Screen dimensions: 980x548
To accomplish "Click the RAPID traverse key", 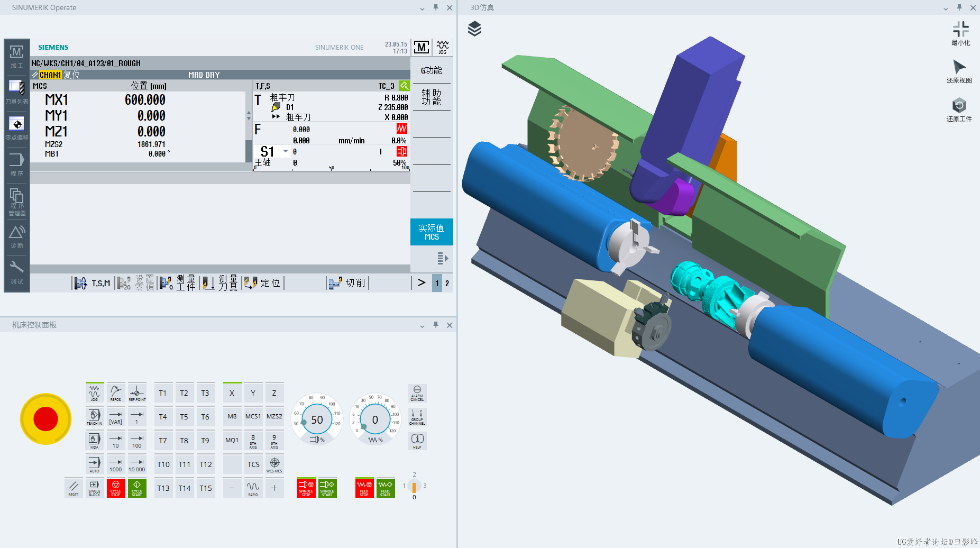I will pos(253,488).
